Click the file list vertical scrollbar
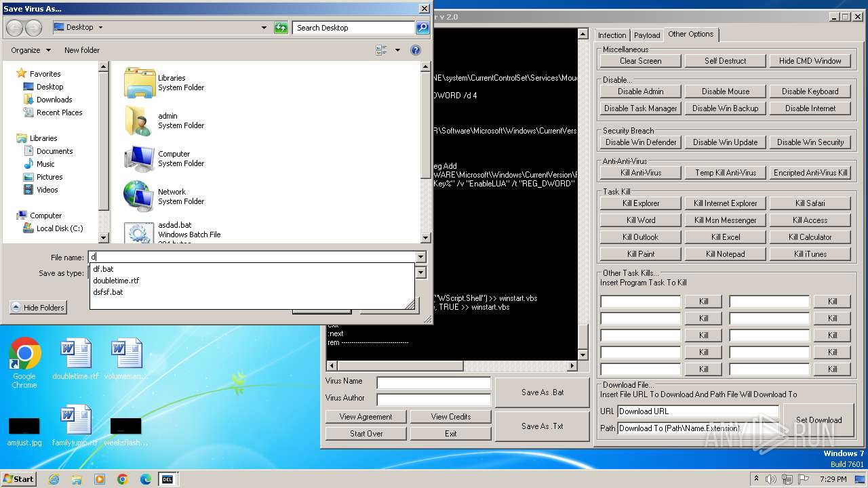This screenshot has width=868, height=488. pos(426,152)
